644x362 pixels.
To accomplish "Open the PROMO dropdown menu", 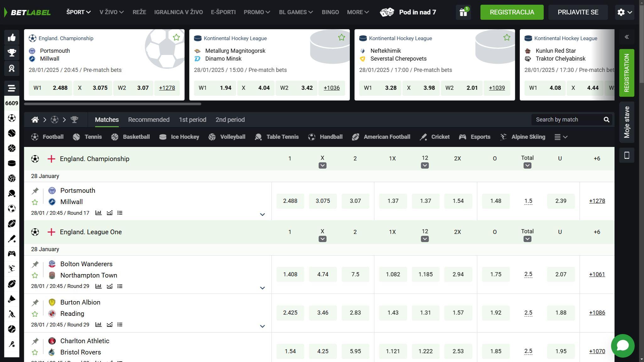I will 257,12.
